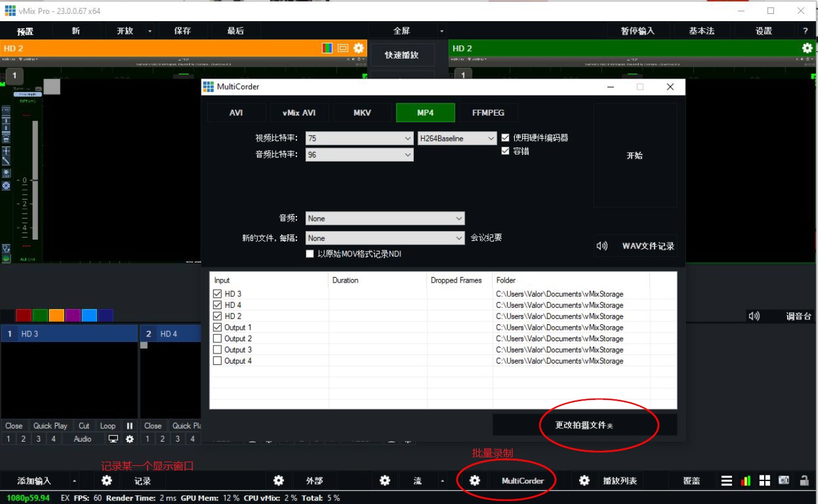This screenshot has width=818, height=504.
Task: Open the external output settings gear beside 外部
Action: [278, 480]
